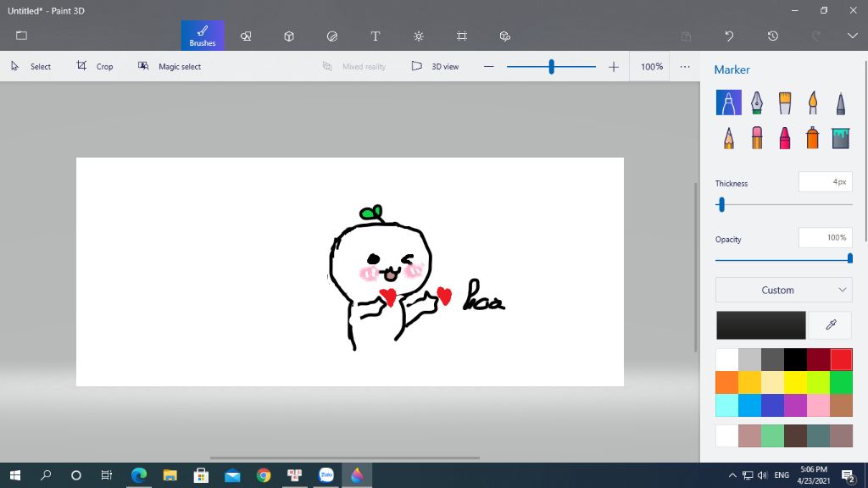Toggle the 3D view
Screen dimensions: 868x488
(x=435, y=66)
